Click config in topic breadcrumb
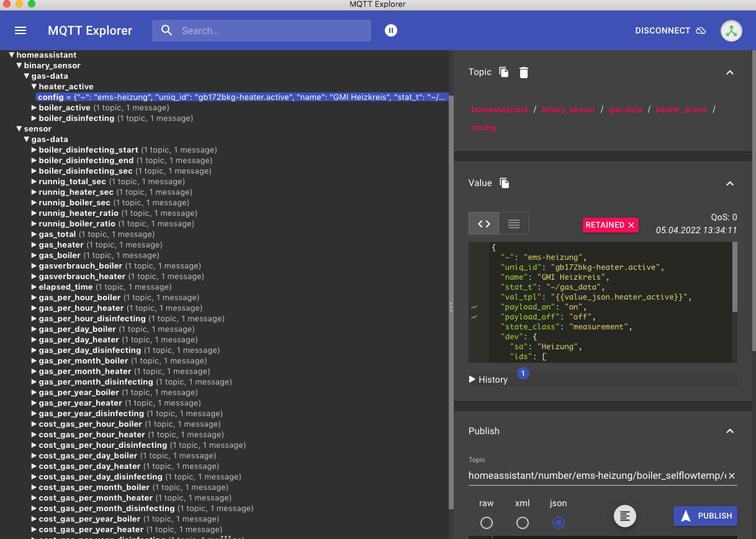The image size is (756, 539). (x=484, y=128)
